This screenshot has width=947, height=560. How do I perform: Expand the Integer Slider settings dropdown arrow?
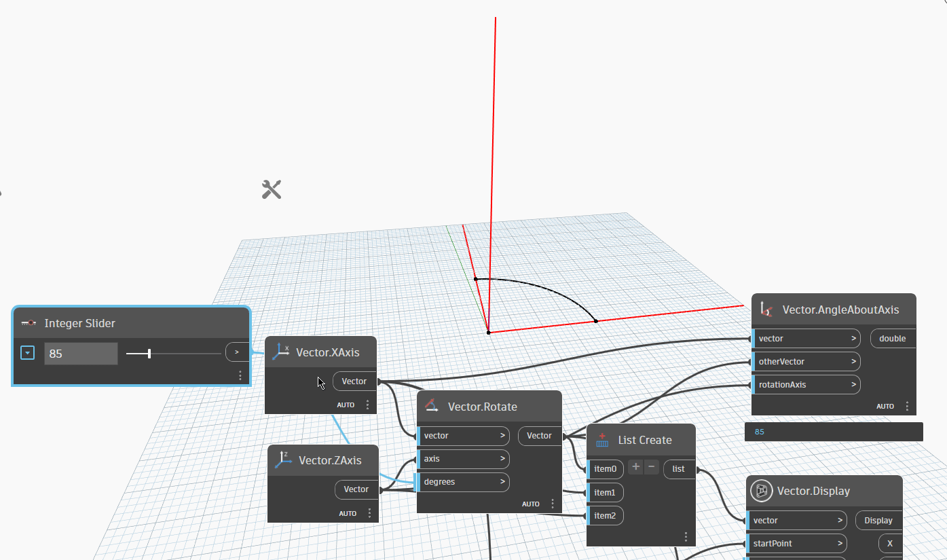(27, 353)
